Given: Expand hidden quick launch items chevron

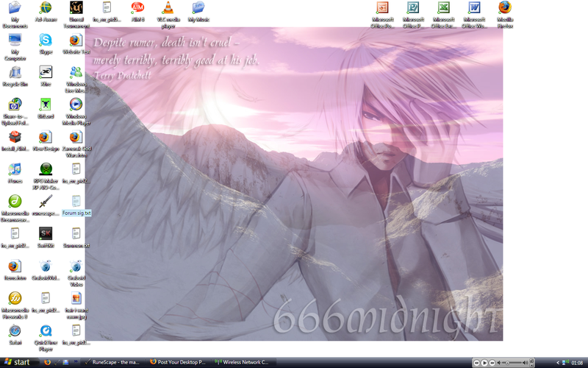Looking at the screenshot, I should pyautogui.click(x=76, y=362).
